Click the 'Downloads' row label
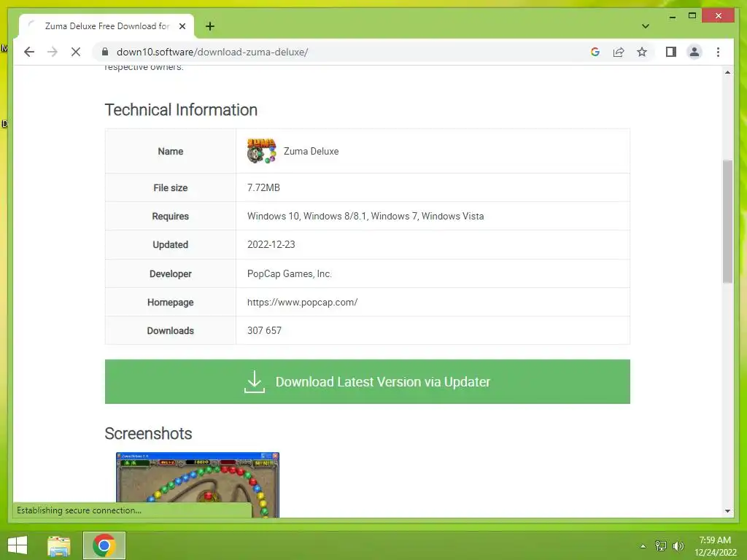The height and width of the screenshot is (560, 747). coord(170,330)
